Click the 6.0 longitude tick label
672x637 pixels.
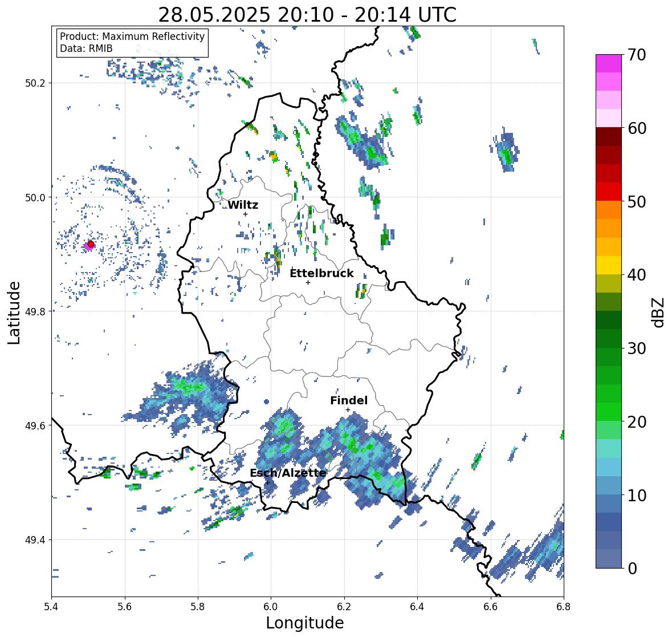point(271,607)
